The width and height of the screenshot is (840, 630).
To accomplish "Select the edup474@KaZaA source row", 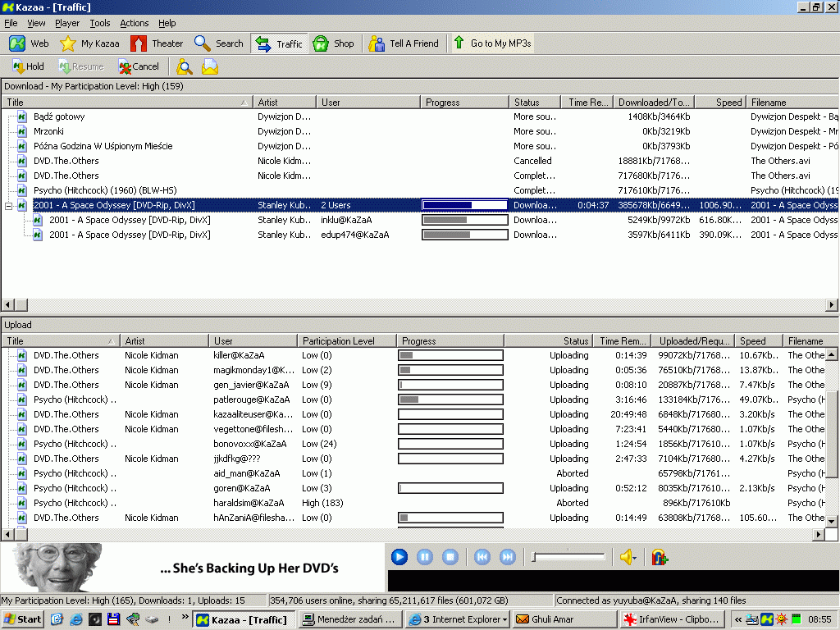I will point(420,235).
